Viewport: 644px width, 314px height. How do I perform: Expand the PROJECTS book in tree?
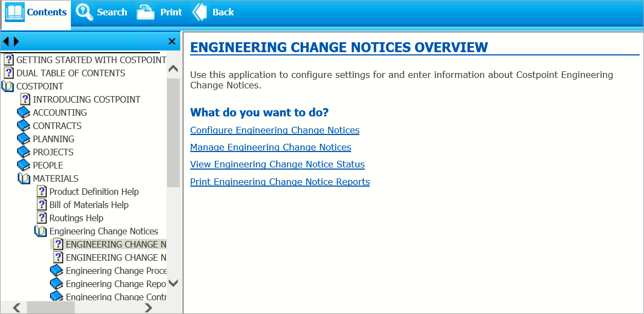coord(24,152)
